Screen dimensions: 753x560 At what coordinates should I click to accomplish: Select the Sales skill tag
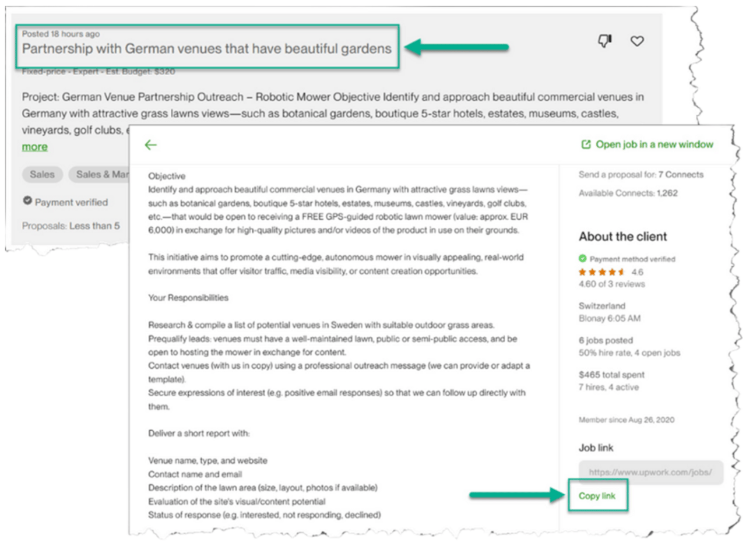(42, 174)
